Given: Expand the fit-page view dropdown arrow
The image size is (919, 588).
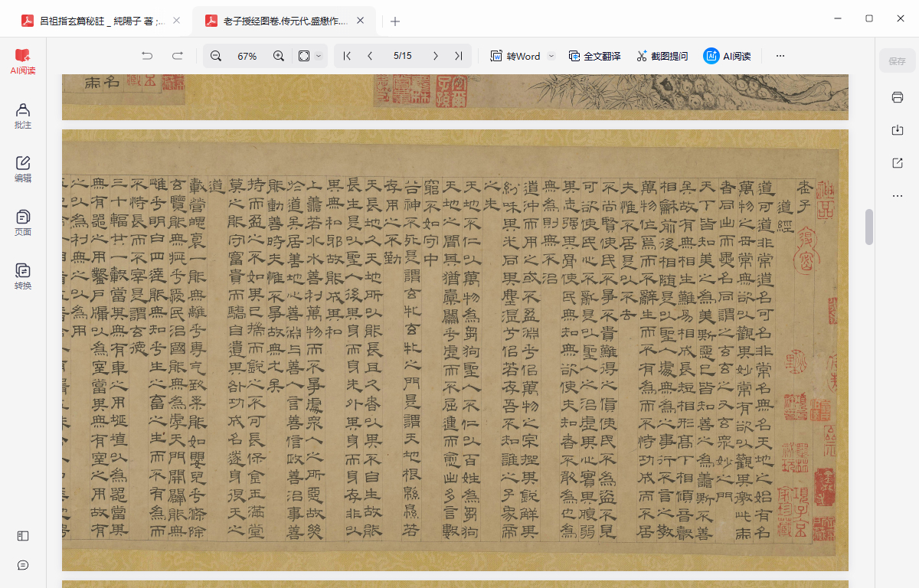Looking at the screenshot, I should coord(319,56).
